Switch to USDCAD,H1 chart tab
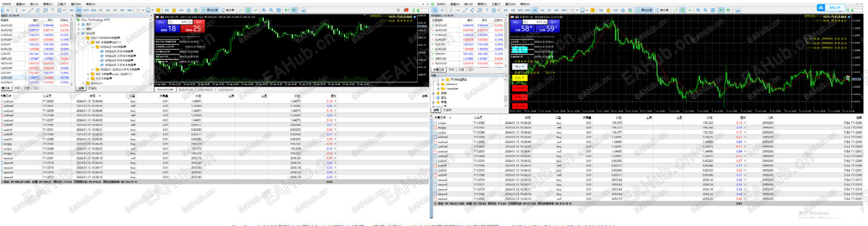Viewport: 868px width, 226px height. pos(225,90)
